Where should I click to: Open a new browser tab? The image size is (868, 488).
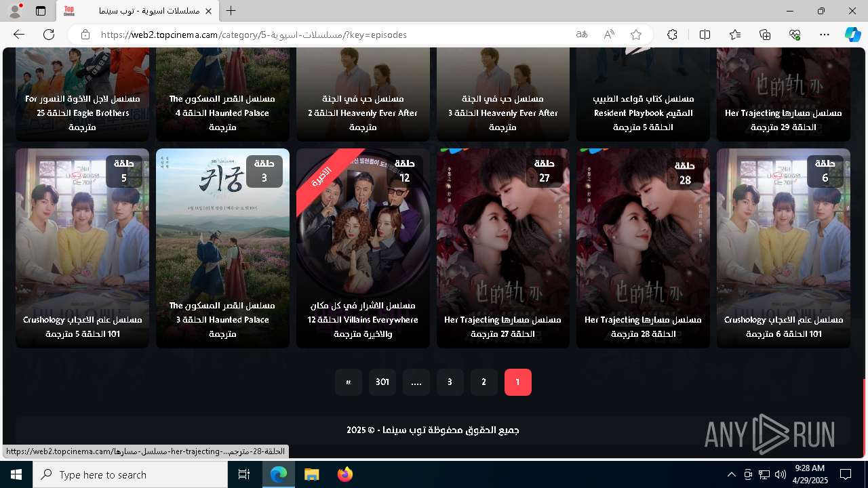[x=231, y=11]
